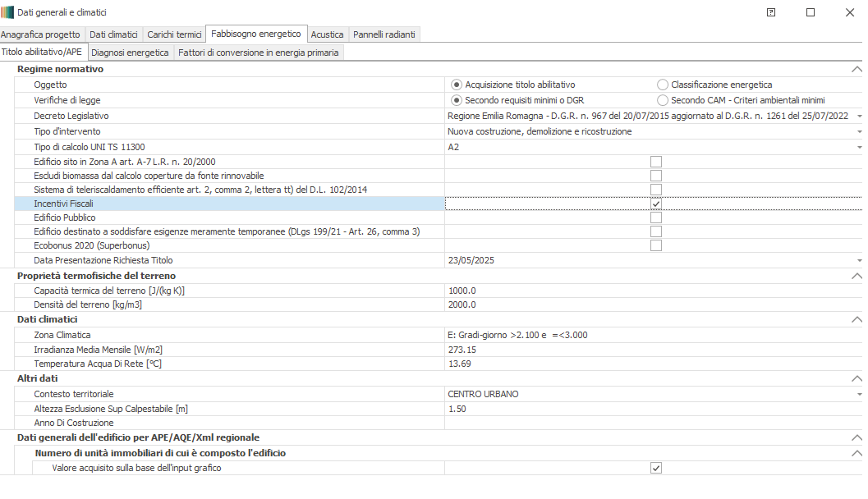Collapse the Regime normativo section
Viewport: 868px width, 499px height.
coord(857,70)
